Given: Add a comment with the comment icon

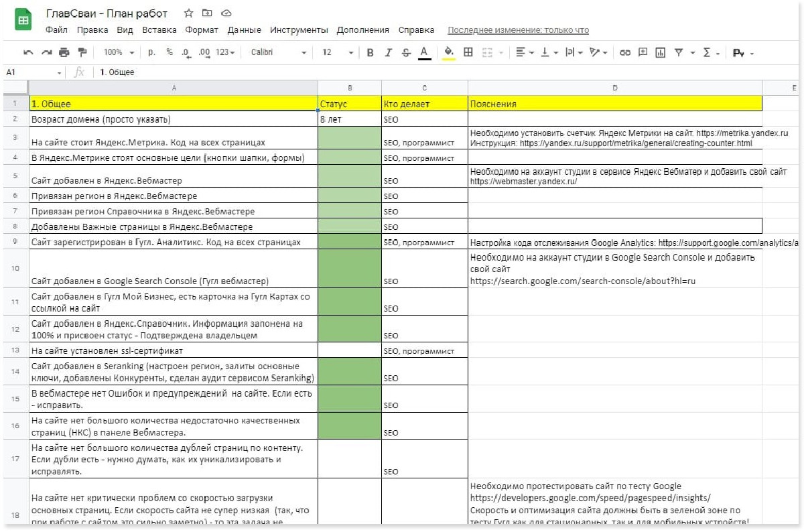Looking at the screenshot, I should tap(643, 52).
